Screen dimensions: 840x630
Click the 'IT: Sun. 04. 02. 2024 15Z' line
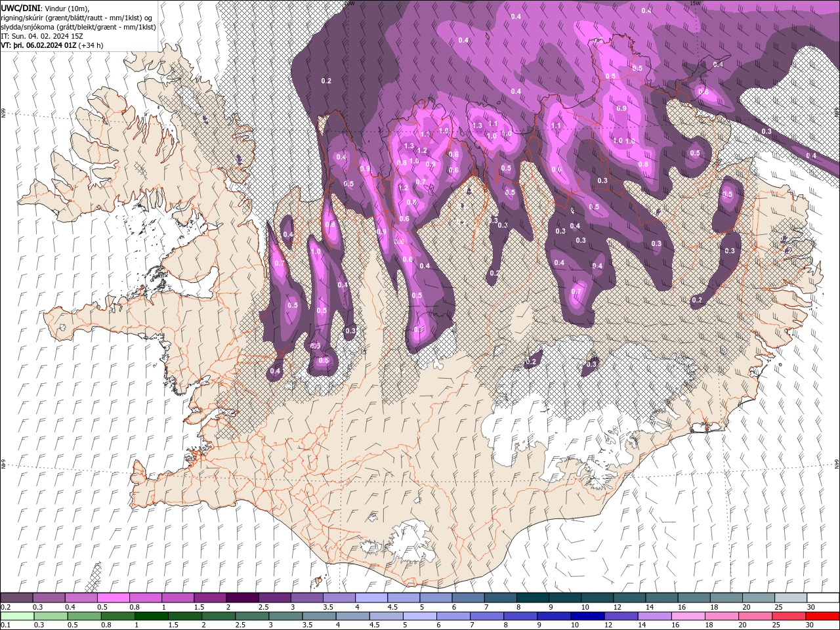[x=43, y=36]
